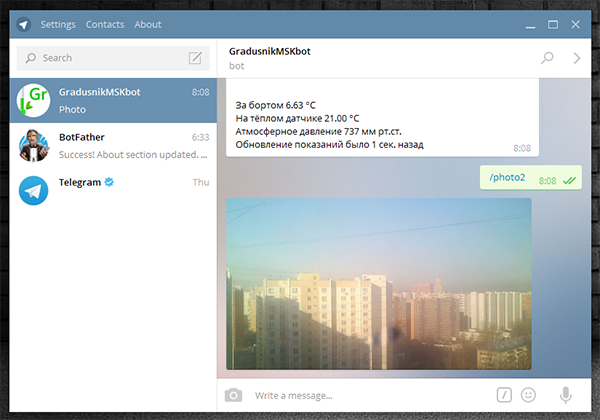This screenshot has width=600, height=420.
Task: Maximize the Telegram window
Action: [553, 24]
